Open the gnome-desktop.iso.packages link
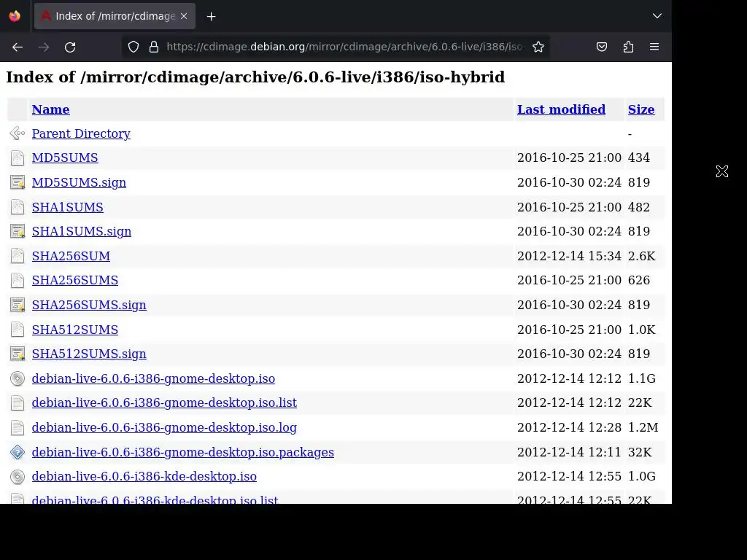 pyautogui.click(x=183, y=452)
